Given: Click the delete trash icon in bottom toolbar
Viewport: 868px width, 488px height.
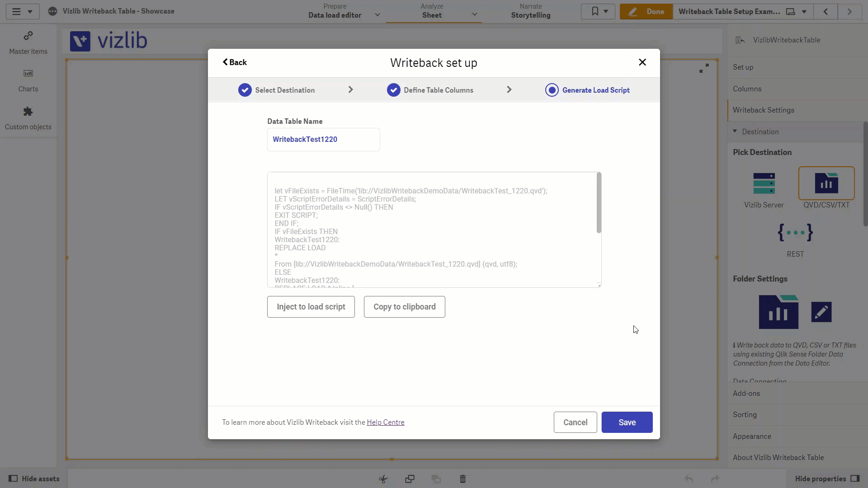Looking at the screenshot, I should 462,479.
